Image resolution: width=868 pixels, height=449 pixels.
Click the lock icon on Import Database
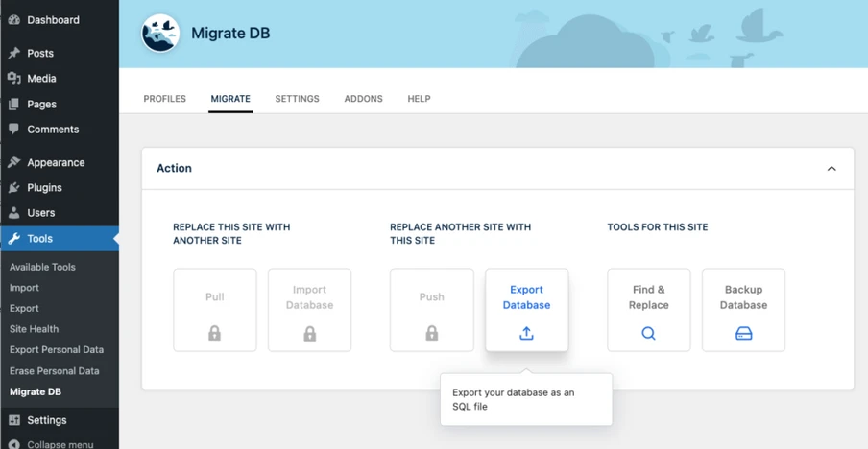(309, 333)
